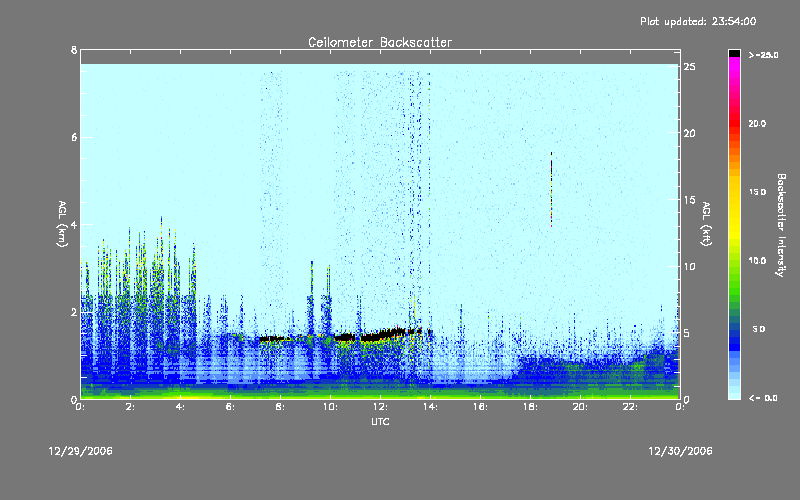
Task: Click the colorbar maximum label >=25.0
Action: [763, 55]
